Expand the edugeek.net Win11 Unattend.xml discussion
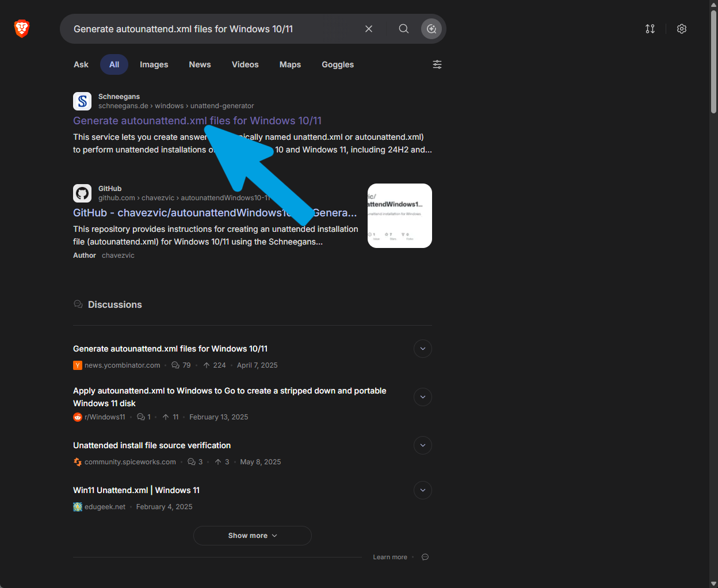This screenshot has width=718, height=588. tap(423, 490)
